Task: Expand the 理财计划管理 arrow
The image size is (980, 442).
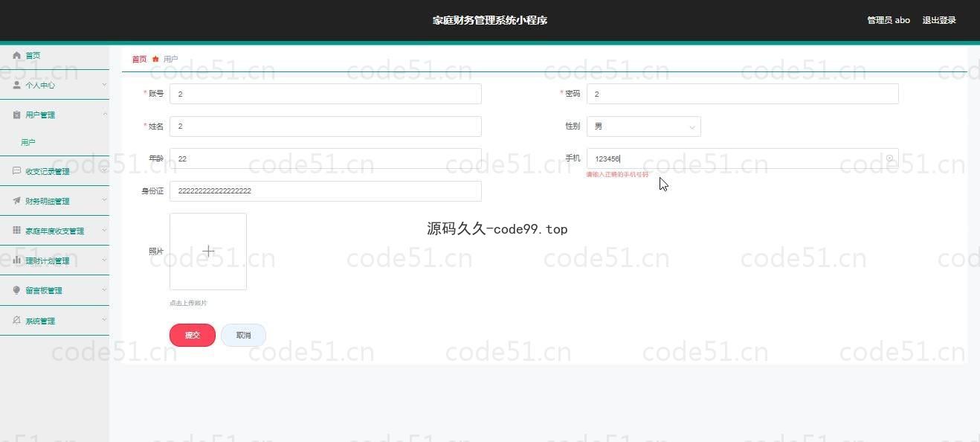Action: [x=104, y=260]
